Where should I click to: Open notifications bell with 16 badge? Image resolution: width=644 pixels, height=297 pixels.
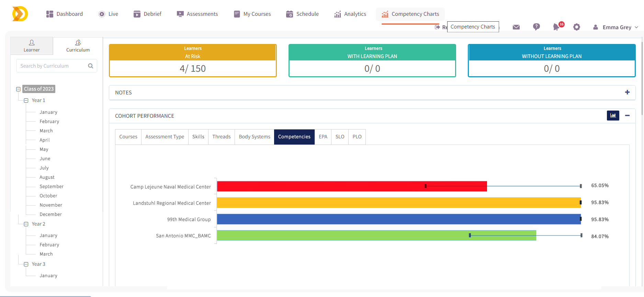556,27
